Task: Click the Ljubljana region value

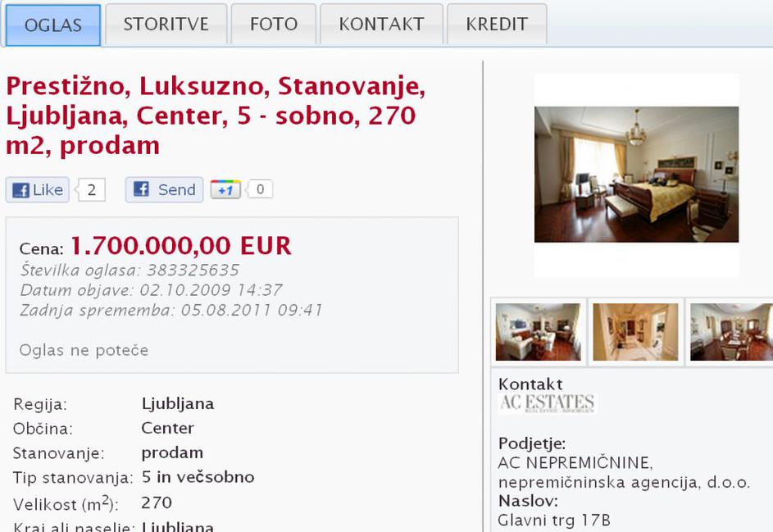Action: [178, 404]
